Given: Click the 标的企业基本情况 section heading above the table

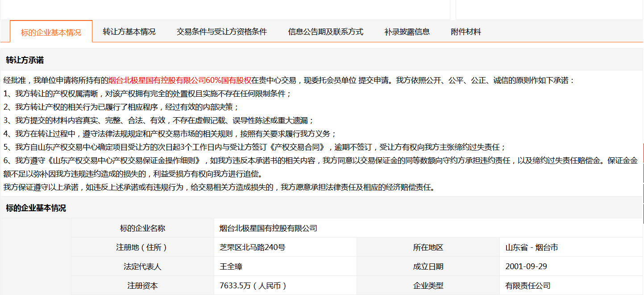Looking at the screenshot, I should tap(36, 208).
